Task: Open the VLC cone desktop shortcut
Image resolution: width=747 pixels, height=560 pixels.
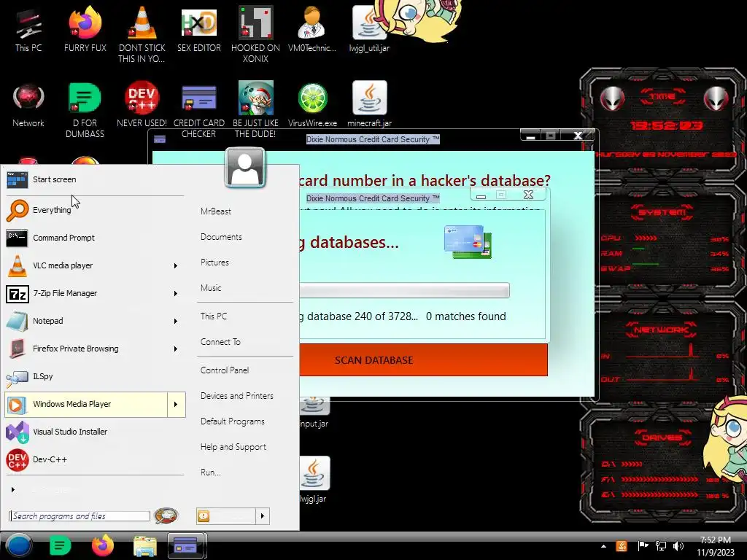Action: click(142, 34)
